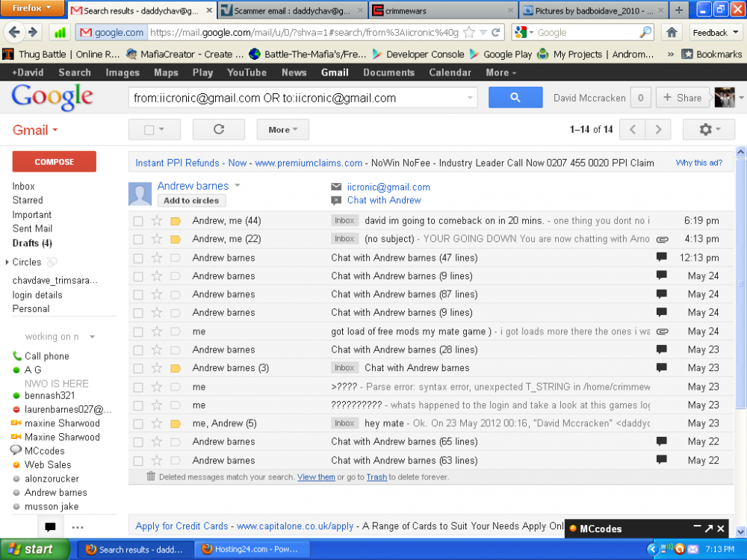Click Firefox home button

(672, 32)
